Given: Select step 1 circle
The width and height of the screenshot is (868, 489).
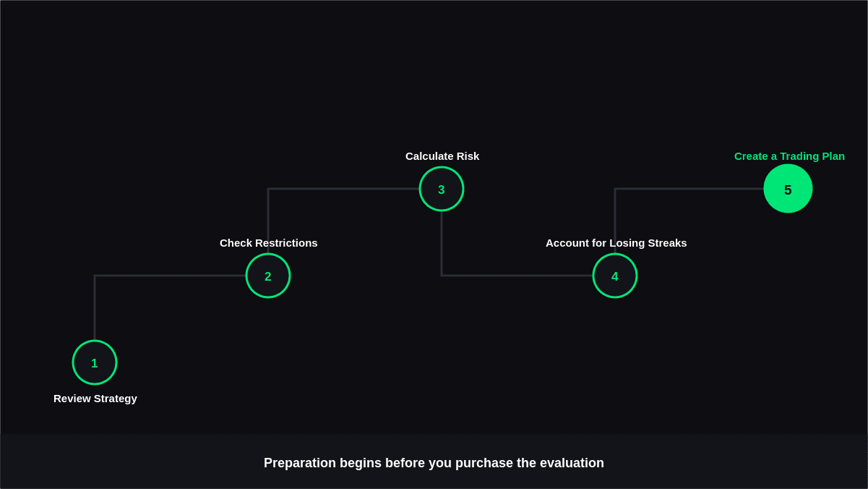Looking at the screenshot, I should tap(95, 362).
